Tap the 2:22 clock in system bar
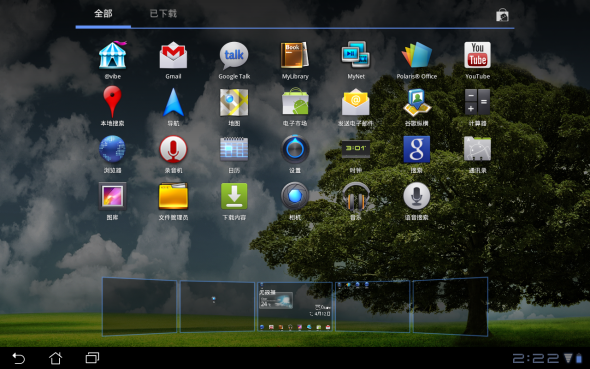Screen dimensions: 590x369 536,358
